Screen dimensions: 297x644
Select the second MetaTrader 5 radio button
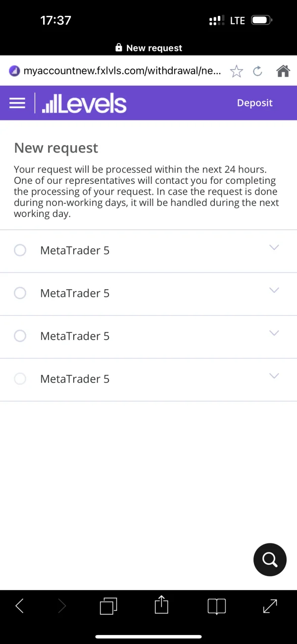(x=20, y=293)
